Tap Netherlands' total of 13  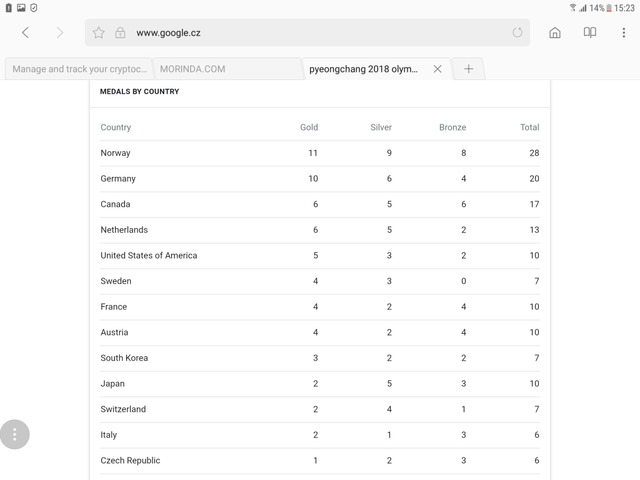[x=534, y=230]
